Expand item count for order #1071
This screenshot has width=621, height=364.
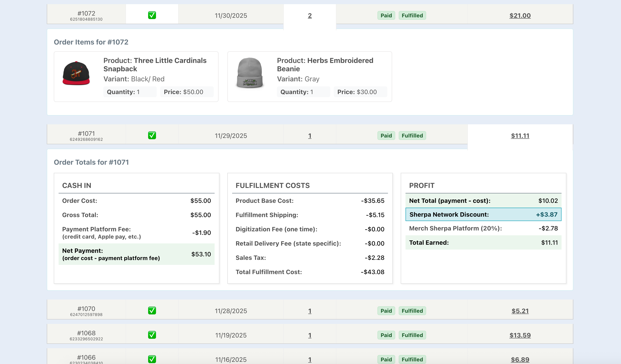tap(310, 136)
